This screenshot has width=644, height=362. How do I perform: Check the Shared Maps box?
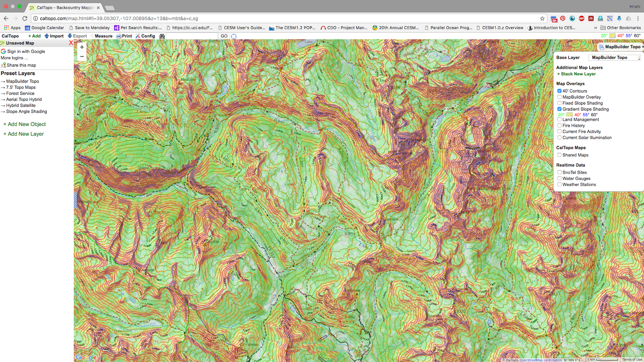pos(559,155)
